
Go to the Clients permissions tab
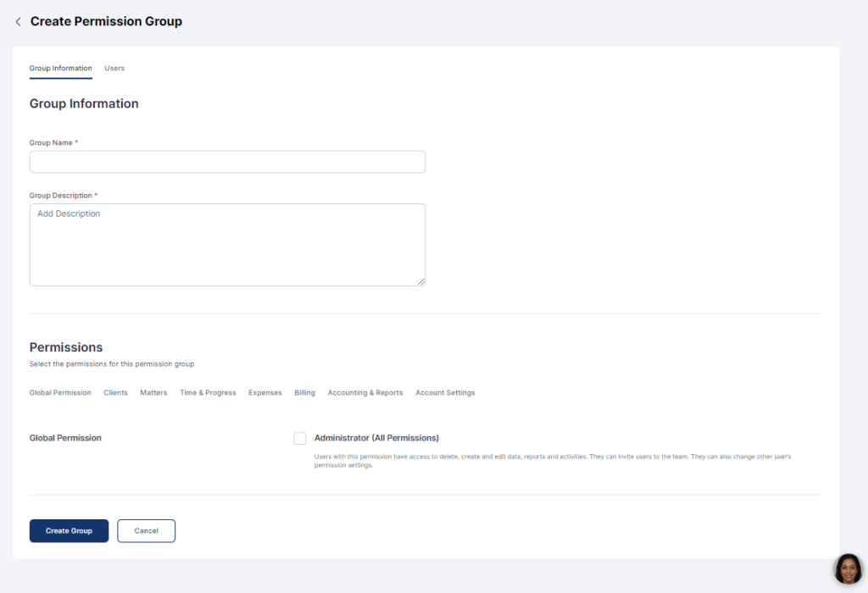115,393
